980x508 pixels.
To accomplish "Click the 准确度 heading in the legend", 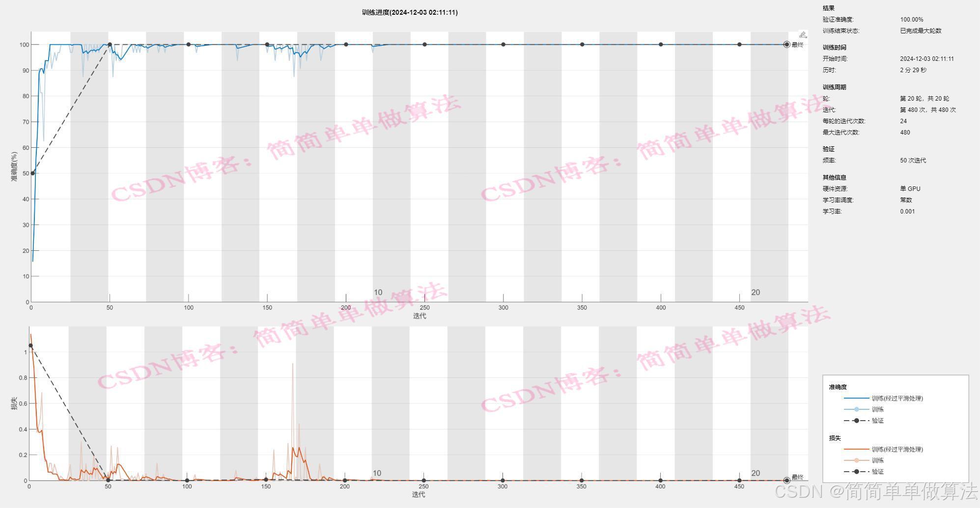I will pos(838,387).
